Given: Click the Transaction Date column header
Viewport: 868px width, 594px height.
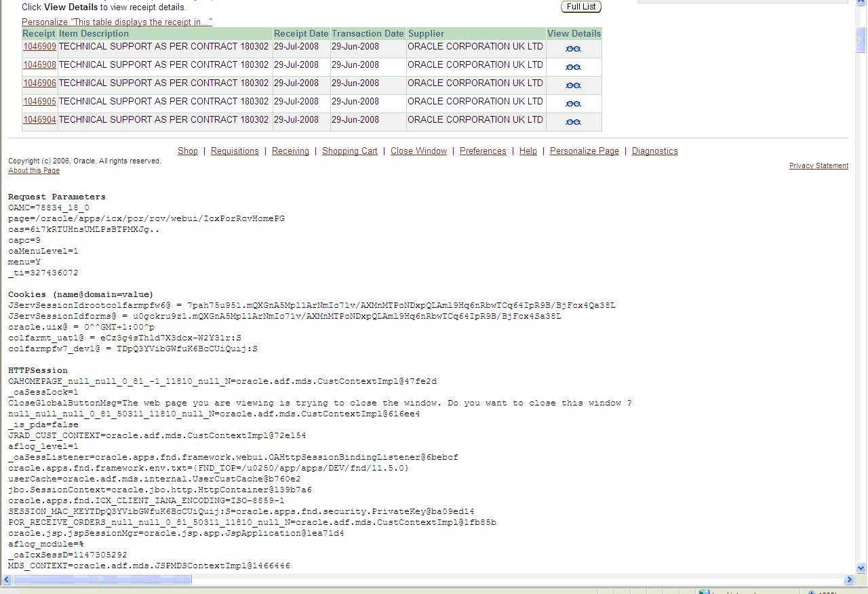Looking at the screenshot, I should [x=368, y=33].
